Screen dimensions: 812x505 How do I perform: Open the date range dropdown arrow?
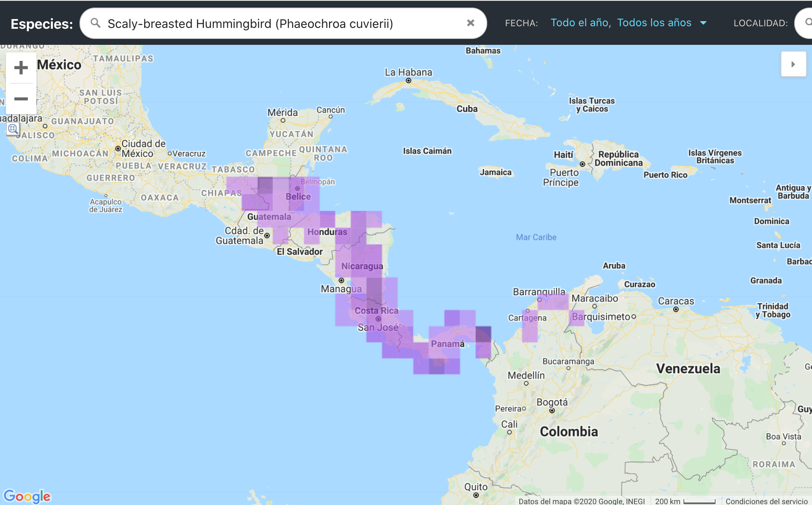coord(703,23)
